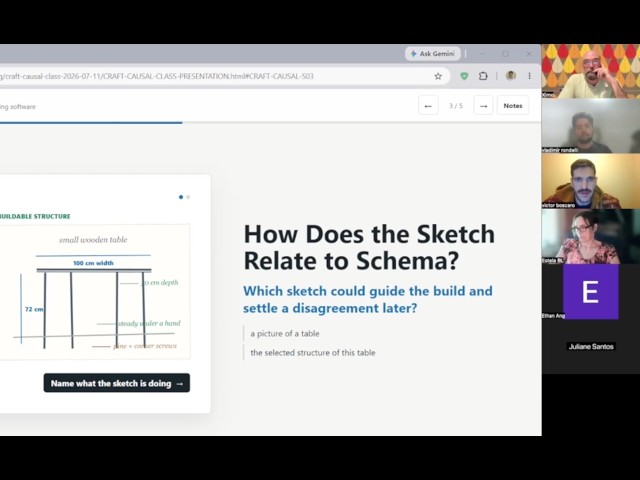Select Ethan Ang's purple E avatar tile
Viewport: 640px width, 480px height.
click(591, 291)
